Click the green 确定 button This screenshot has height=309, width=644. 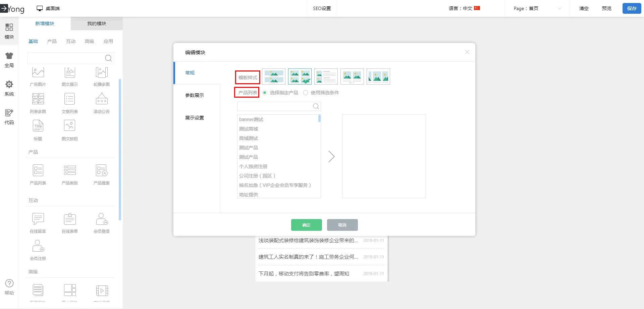coord(306,225)
